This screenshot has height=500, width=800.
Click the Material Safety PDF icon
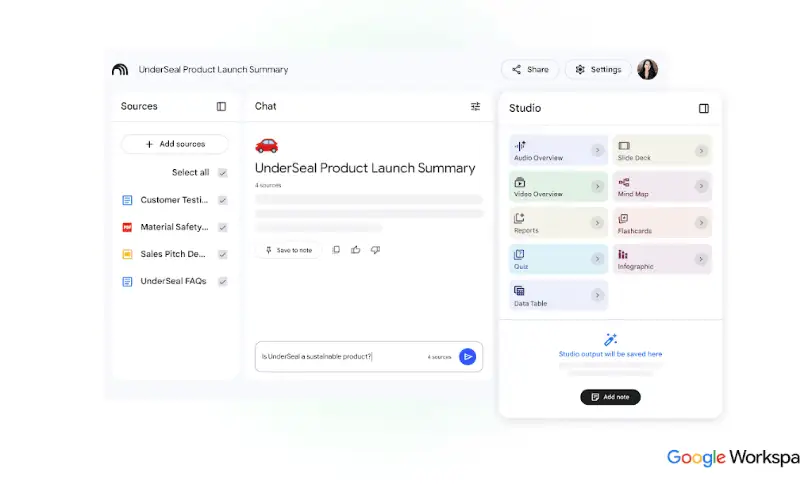tap(127, 227)
